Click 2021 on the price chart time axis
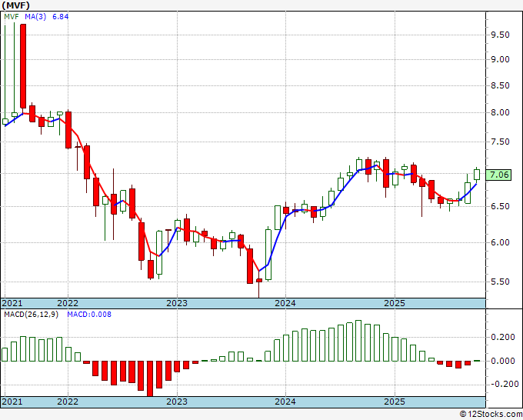 [12, 303]
